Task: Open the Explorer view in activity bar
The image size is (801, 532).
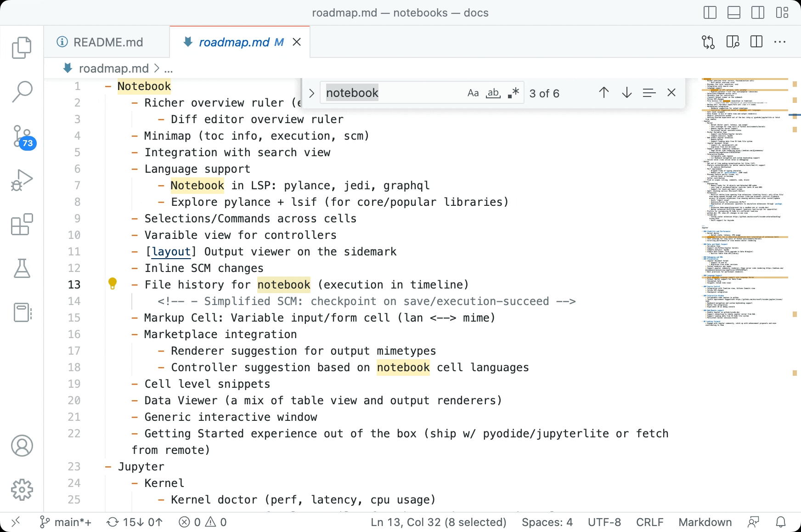Action: [22, 48]
